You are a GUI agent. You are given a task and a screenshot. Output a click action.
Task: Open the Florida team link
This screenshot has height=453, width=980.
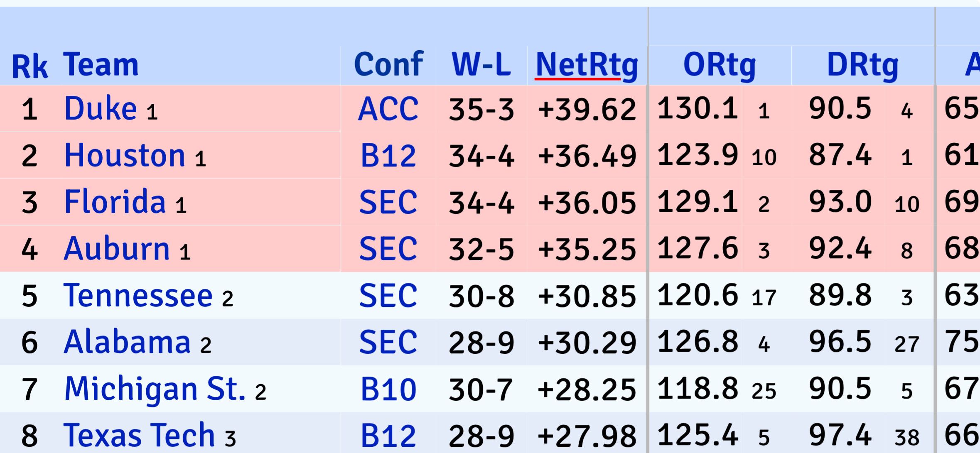(x=115, y=202)
